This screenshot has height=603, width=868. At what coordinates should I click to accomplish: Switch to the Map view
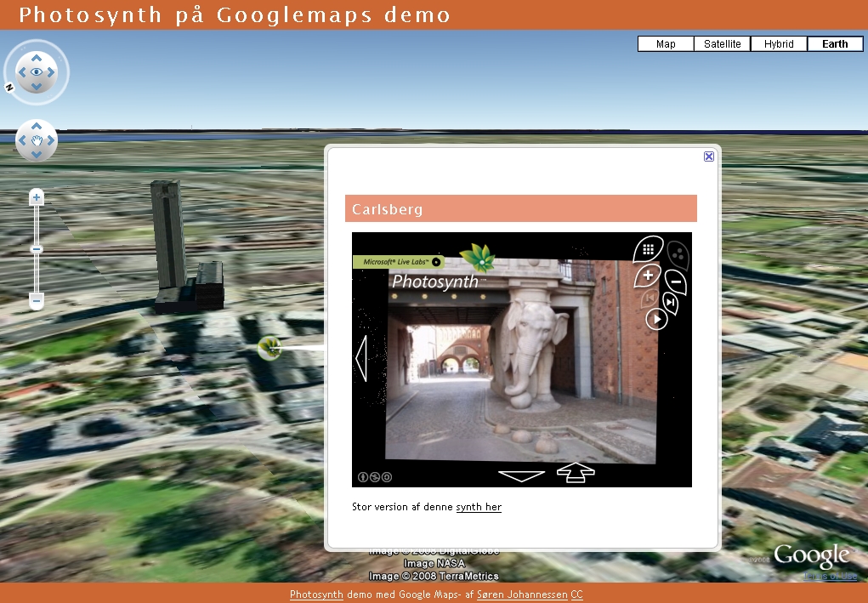666,43
